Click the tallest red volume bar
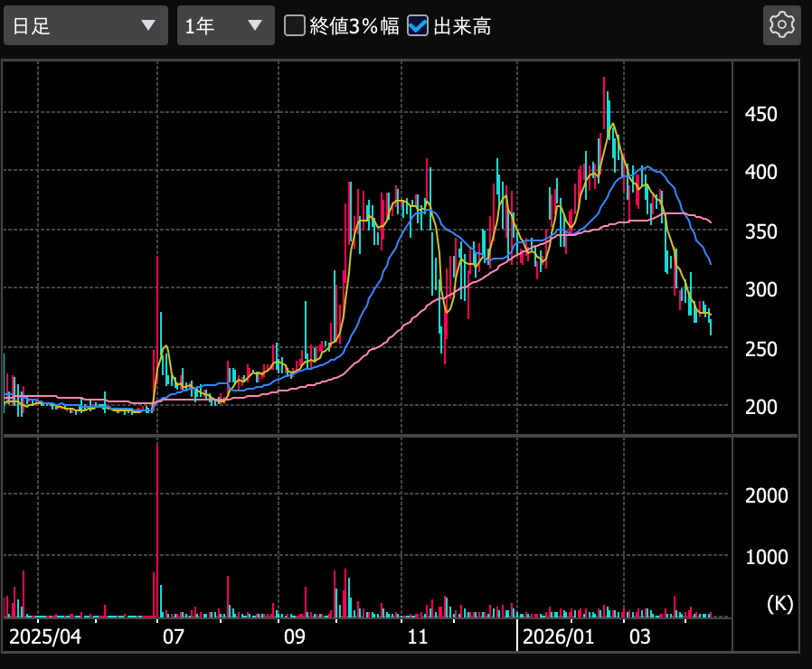812x669 pixels. (157, 530)
